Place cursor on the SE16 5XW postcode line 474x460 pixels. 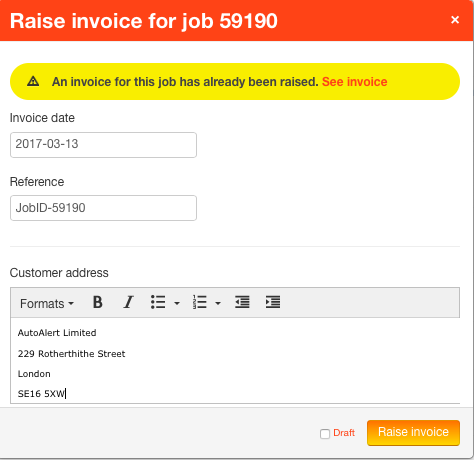tap(42, 394)
